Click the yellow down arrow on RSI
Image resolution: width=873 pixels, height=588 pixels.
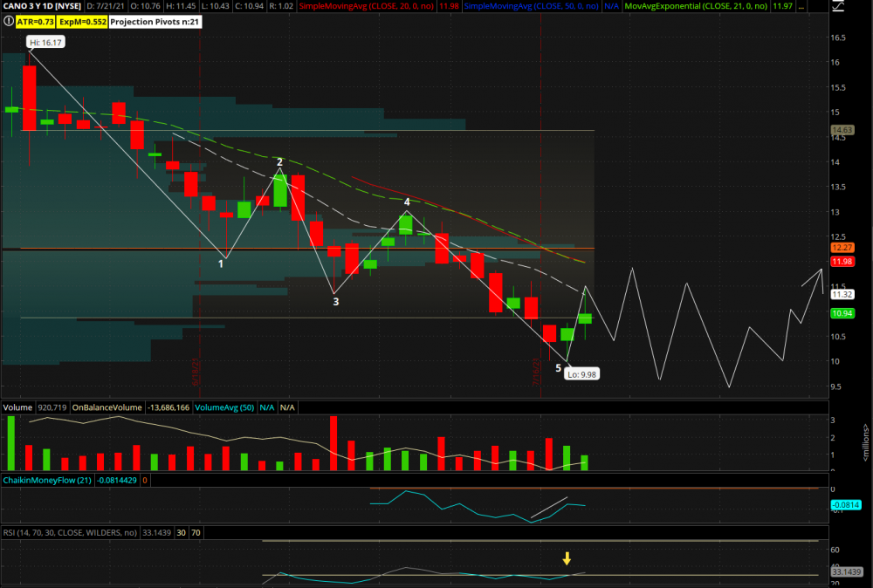click(x=567, y=559)
